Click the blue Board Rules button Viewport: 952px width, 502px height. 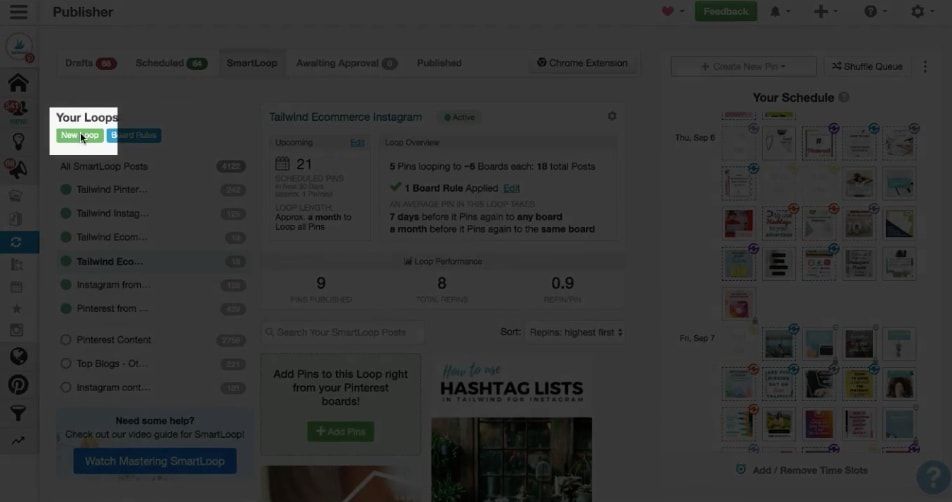(134, 135)
